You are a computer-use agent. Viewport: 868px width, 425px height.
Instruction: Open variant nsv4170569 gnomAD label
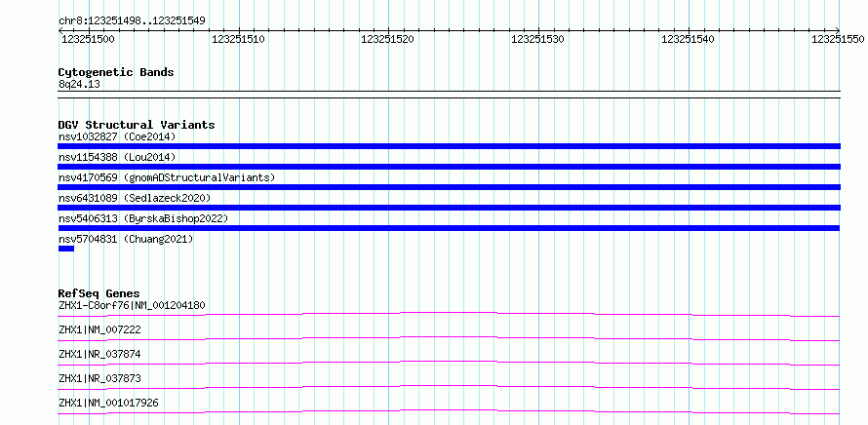167,177
